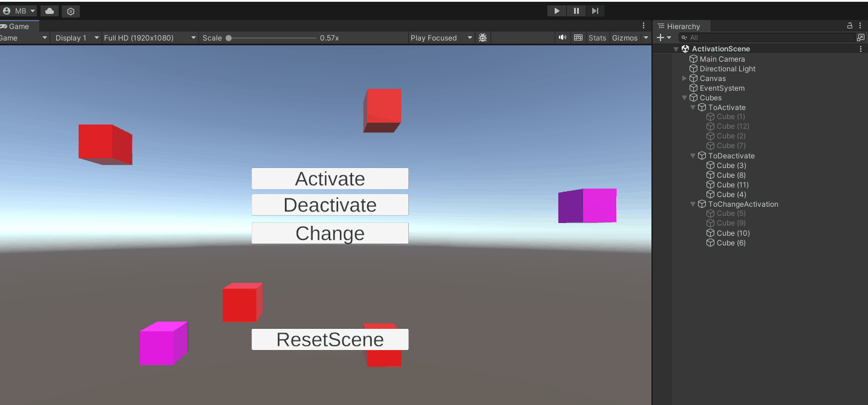Switch to the Game tab

pos(18,27)
